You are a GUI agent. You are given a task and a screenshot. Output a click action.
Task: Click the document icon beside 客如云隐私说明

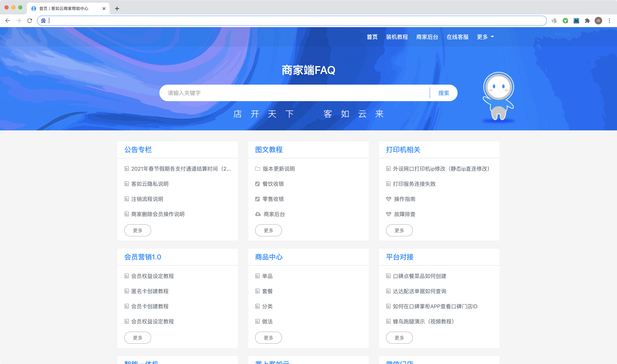coord(127,184)
